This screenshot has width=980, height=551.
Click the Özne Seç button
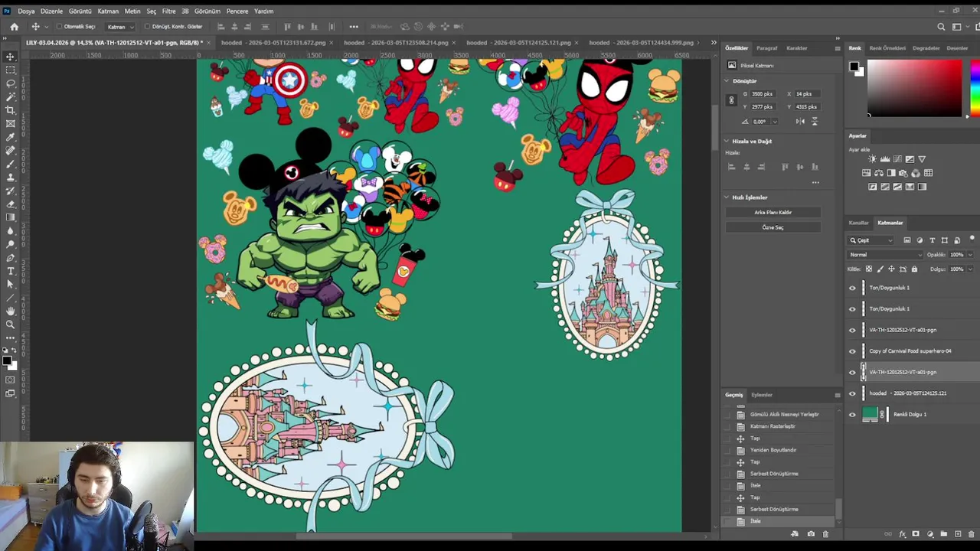coord(773,227)
